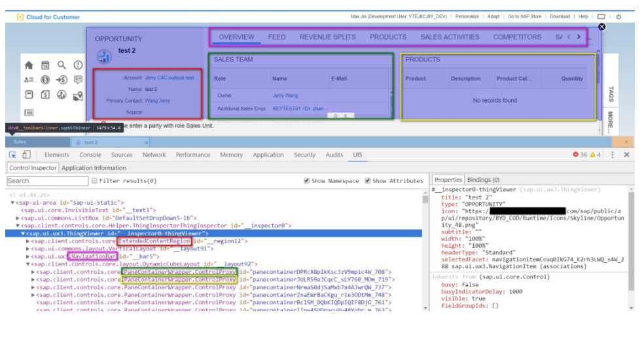Open the arrow-to-dollar lead conversion icon
The height and width of the screenshot is (340, 644).
pos(62,80)
